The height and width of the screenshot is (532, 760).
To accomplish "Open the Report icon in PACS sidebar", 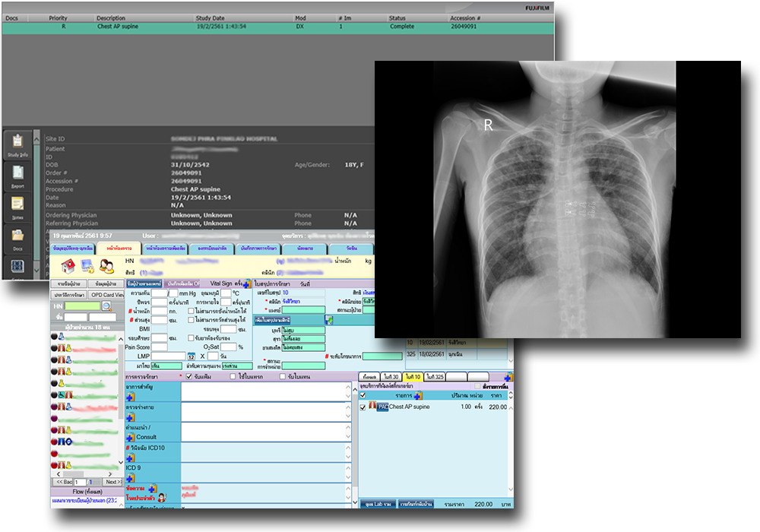I will [x=17, y=176].
